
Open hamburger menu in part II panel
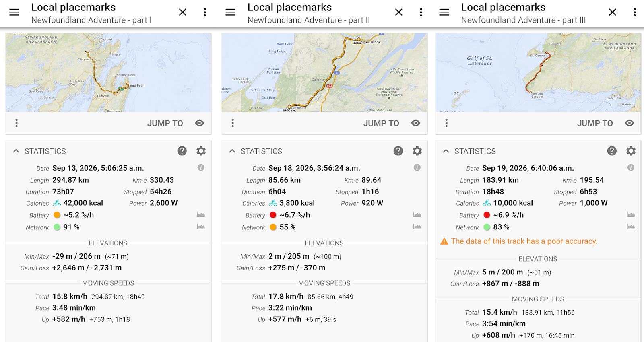231,12
